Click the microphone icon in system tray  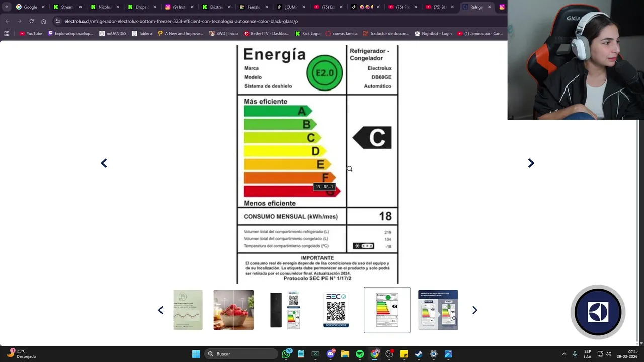(x=575, y=354)
